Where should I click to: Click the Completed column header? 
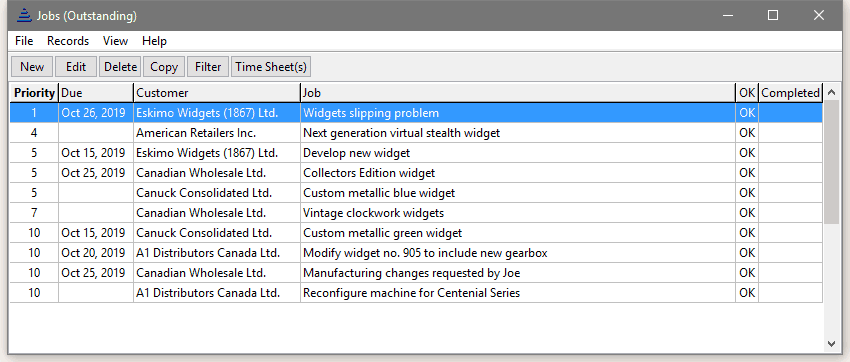790,93
